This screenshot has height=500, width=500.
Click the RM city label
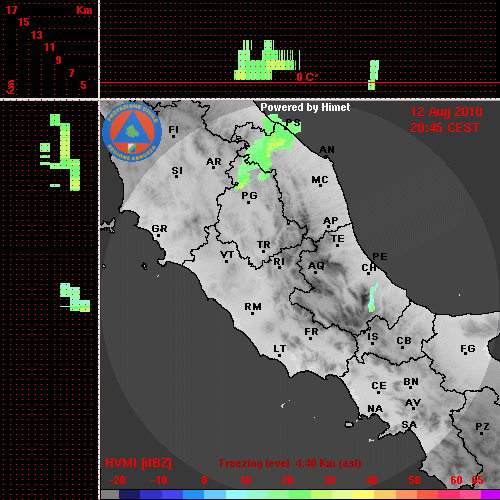pyautogui.click(x=253, y=308)
